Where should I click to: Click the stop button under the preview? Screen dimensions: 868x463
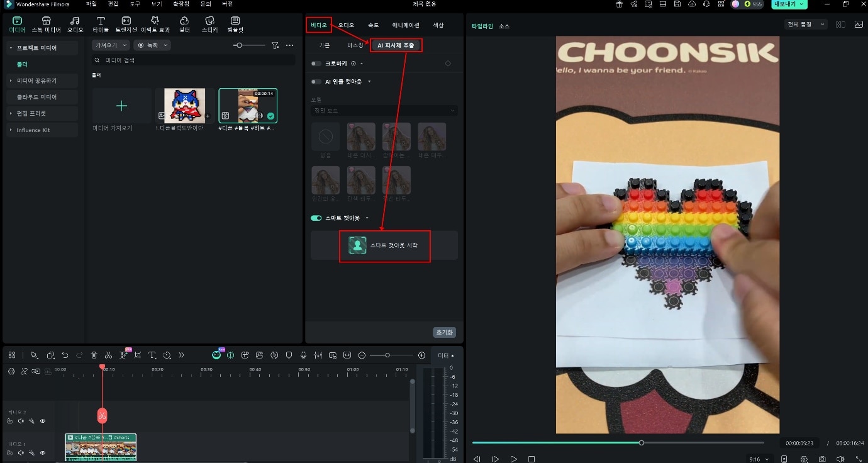coord(531,459)
